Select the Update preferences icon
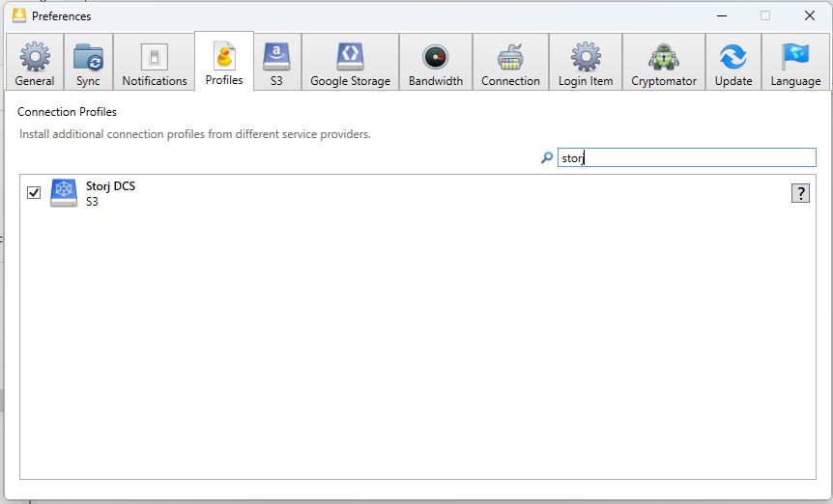This screenshot has width=833, height=504. tap(733, 57)
